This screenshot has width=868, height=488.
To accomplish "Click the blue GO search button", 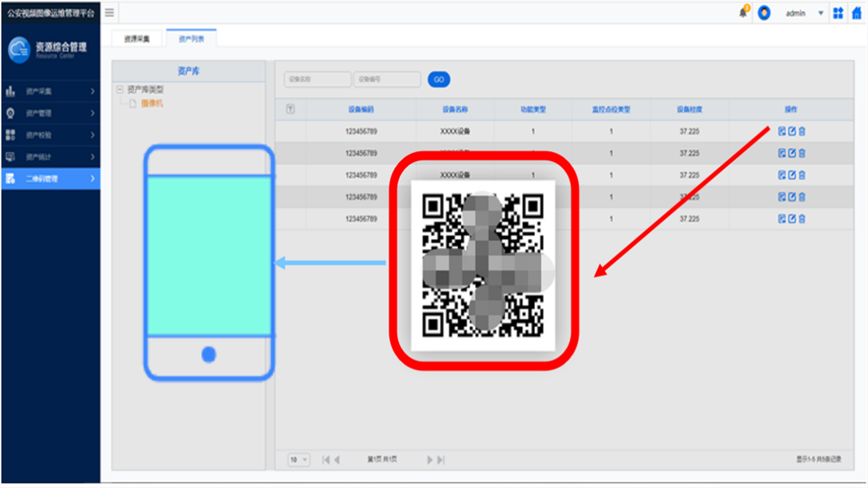I will [x=439, y=80].
